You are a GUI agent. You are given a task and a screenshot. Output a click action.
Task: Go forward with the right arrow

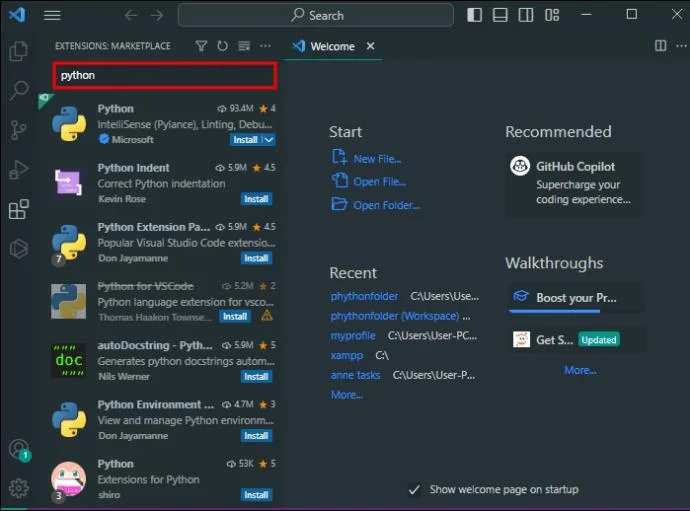click(x=157, y=16)
